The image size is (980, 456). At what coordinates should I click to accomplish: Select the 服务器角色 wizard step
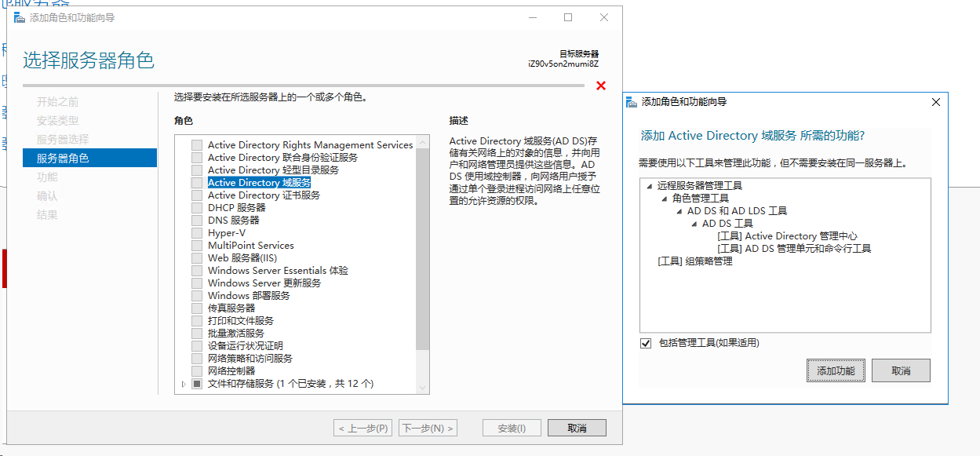pyautogui.click(x=89, y=158)
